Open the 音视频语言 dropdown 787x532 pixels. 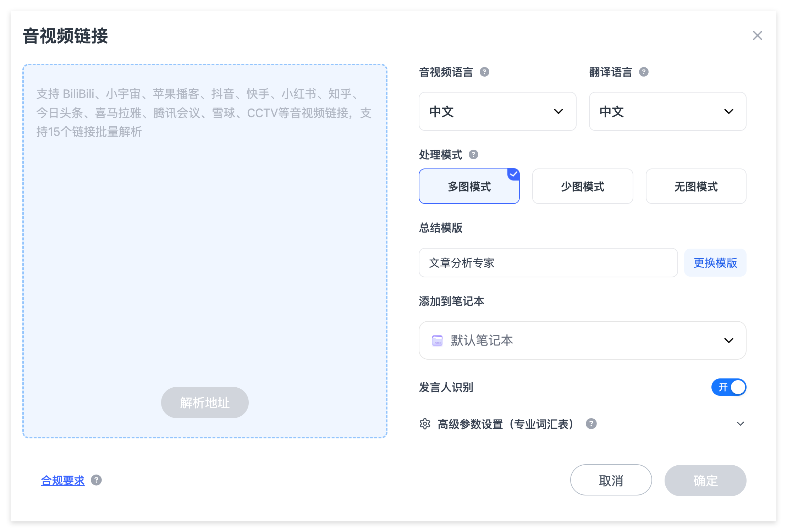point(497,111)
